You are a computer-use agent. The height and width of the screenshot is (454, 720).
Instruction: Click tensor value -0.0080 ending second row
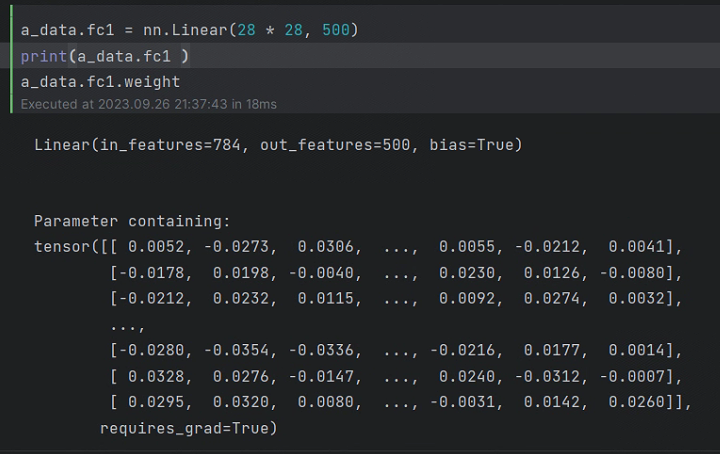click(x=632, y=273)
